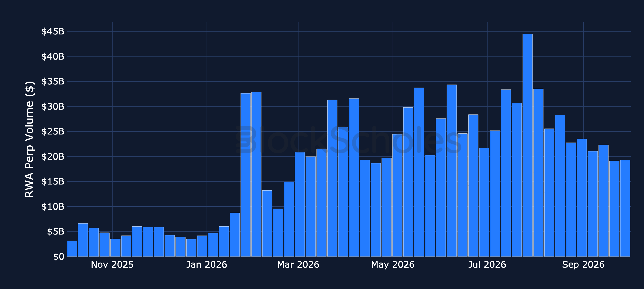Click the $20B y-axis label
This screenshot has height=289, width=644.
[53, 157]
